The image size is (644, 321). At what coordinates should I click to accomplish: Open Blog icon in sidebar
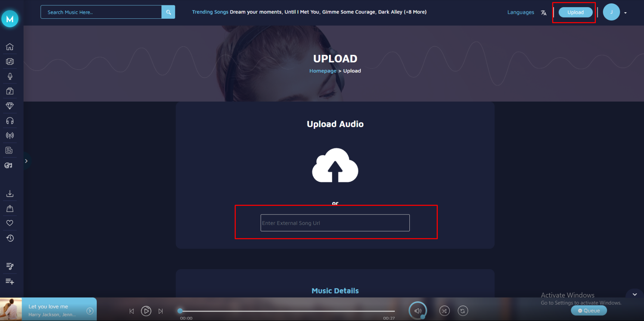coord(9,150)
